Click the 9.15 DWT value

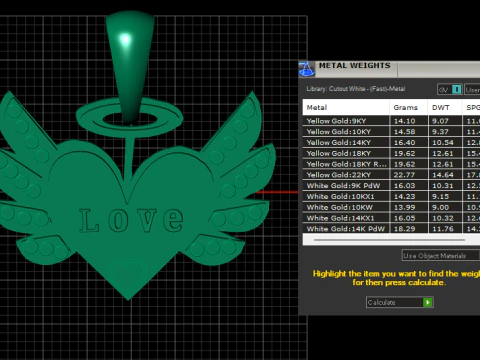pyautogui.click(x=440, y=197)
